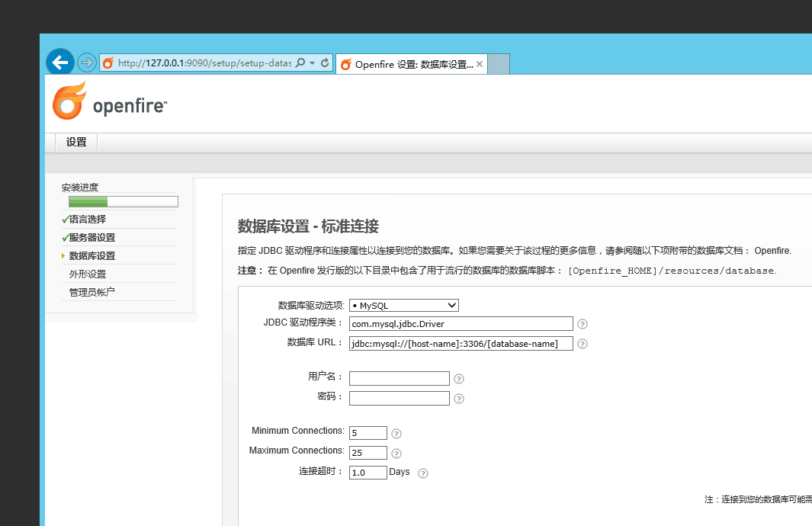812x526 pixels.
Task: Click the 外形设置 step in sidebar
Action: 88,274
